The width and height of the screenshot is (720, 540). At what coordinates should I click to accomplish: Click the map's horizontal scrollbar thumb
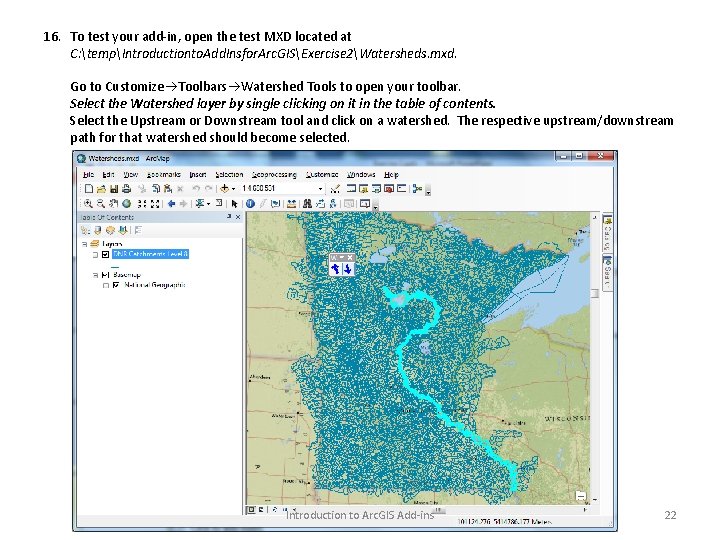438,510
